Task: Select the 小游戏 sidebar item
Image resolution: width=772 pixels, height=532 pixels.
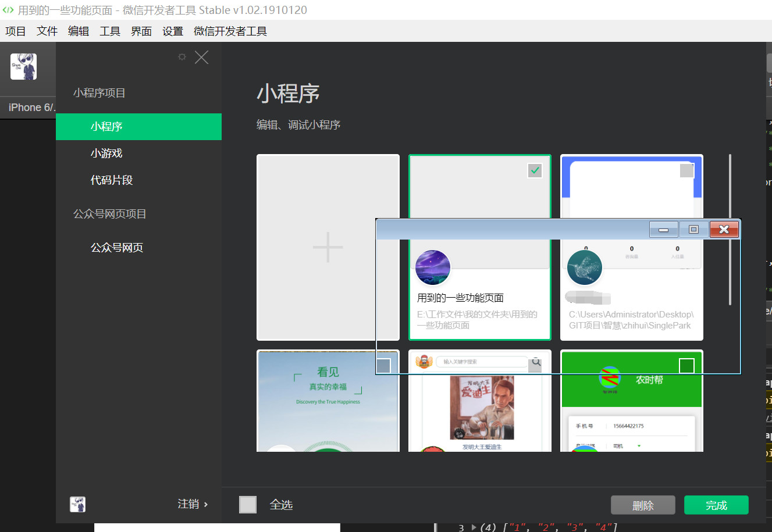Action: point(138,153)
